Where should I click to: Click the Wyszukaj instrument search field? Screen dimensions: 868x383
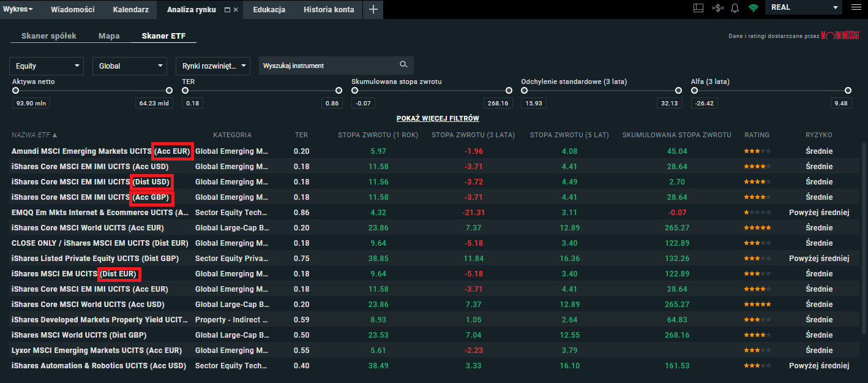point(327,66)
